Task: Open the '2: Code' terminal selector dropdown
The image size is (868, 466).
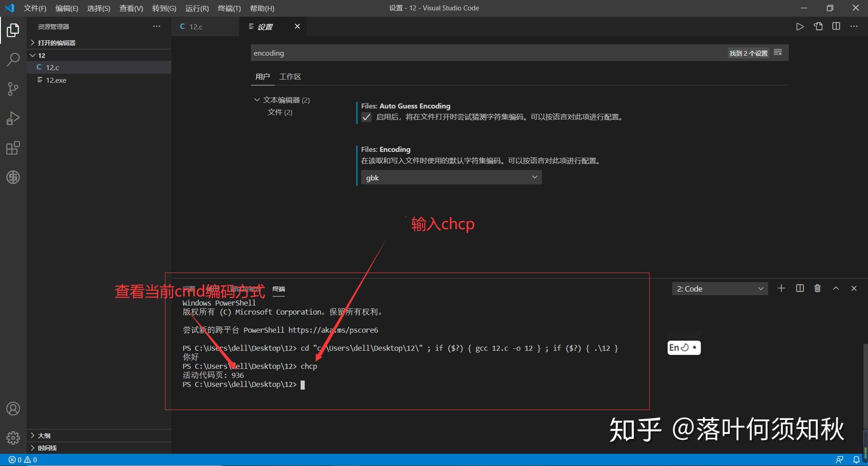Action: click(x=720, y=288)
